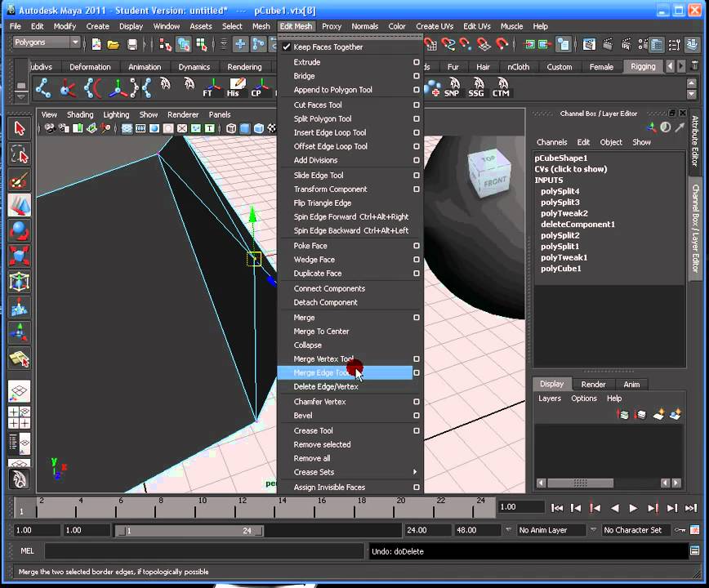Save the scene floppy icon

[132, 44]
